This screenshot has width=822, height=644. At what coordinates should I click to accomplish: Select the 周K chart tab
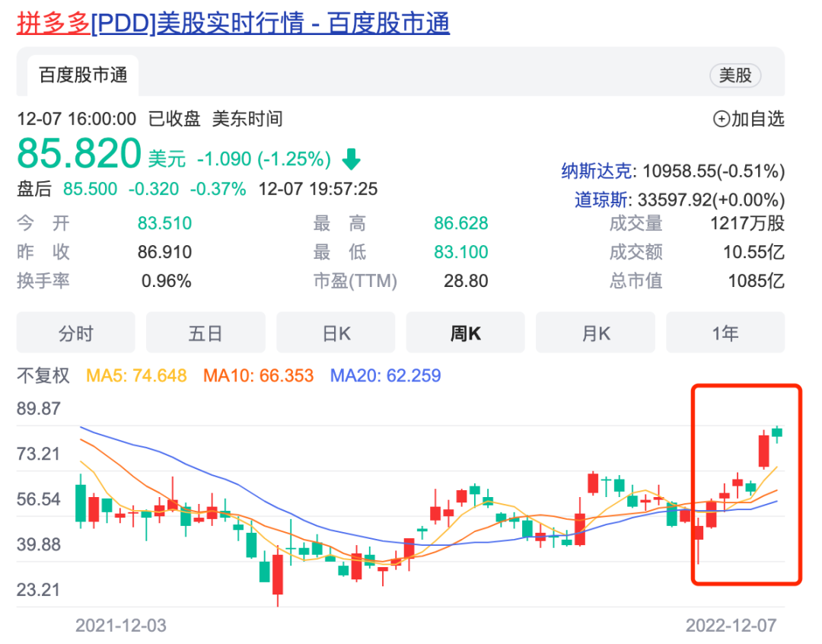pyautogui.click(x=466, y=333)
